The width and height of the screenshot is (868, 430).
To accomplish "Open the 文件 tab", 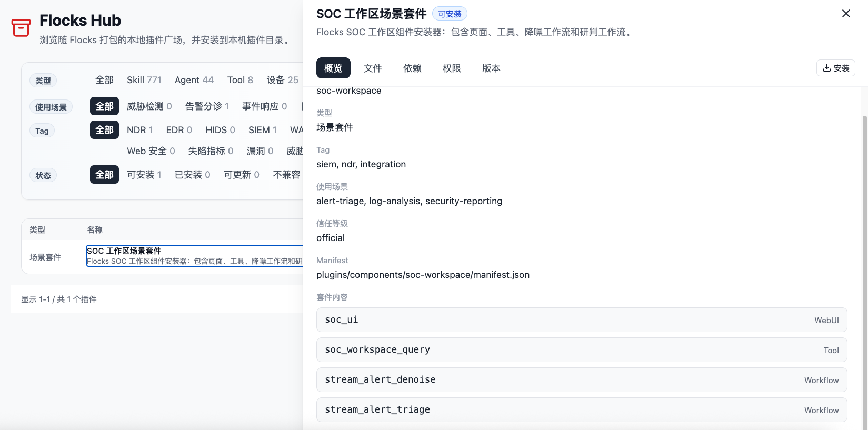I will click(x=373, y=68).
